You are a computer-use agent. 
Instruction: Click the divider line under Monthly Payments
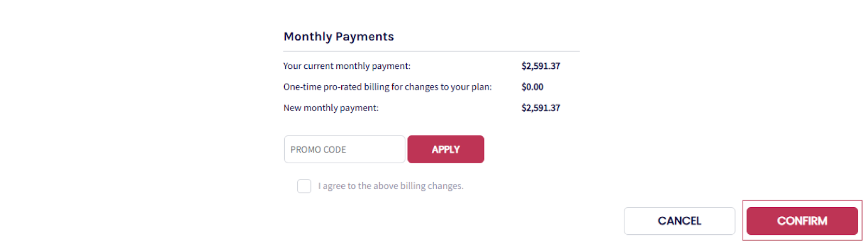pyautogui.click(x=431, y=51)
